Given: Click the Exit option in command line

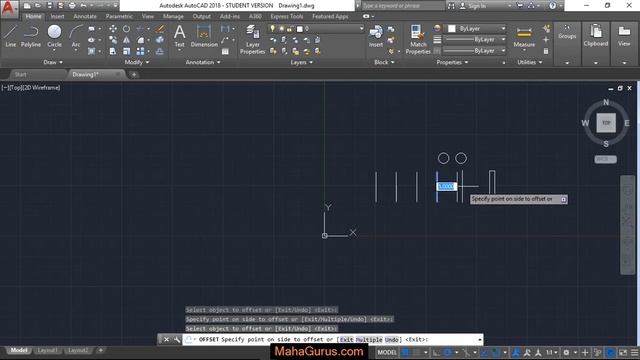Looking at the screenshot, I should [347, 340].
